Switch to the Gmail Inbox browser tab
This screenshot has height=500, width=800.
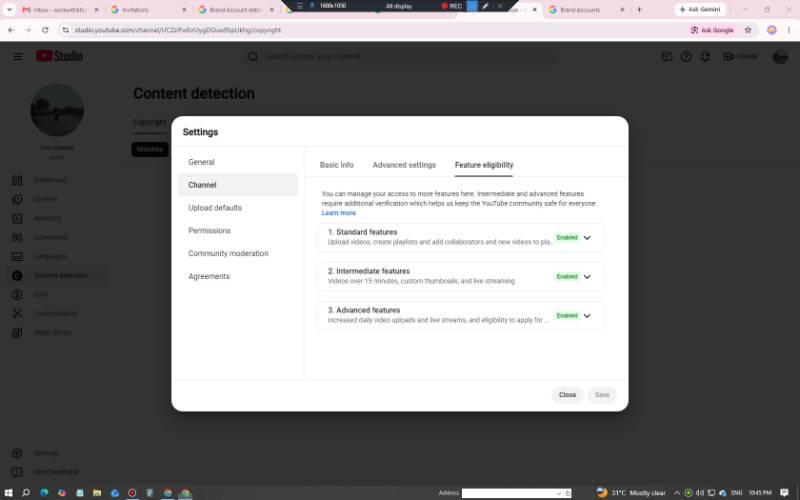[x=61, y=10]
